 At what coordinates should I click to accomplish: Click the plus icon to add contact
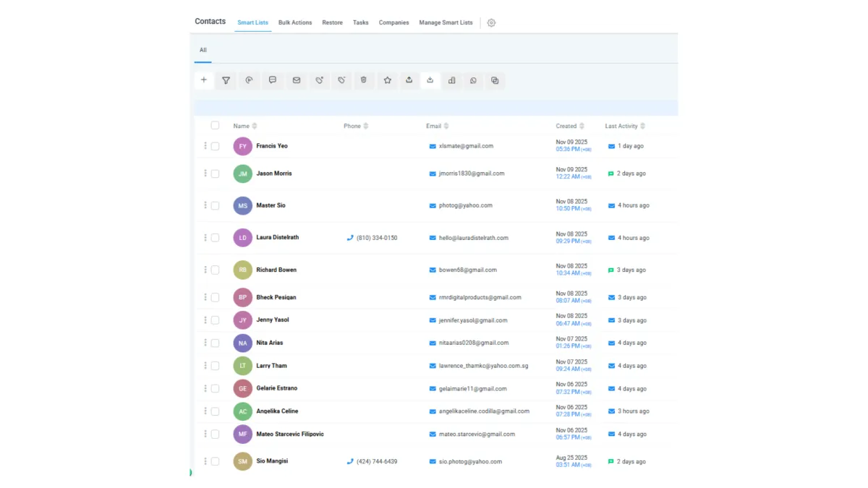204,80
